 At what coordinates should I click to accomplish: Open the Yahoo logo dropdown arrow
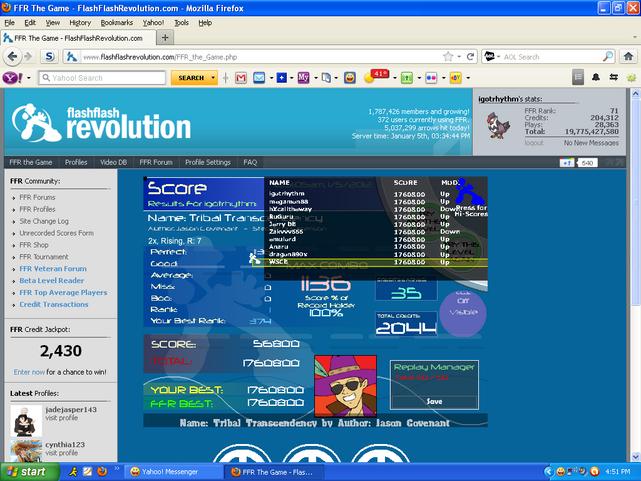(29, 78)
